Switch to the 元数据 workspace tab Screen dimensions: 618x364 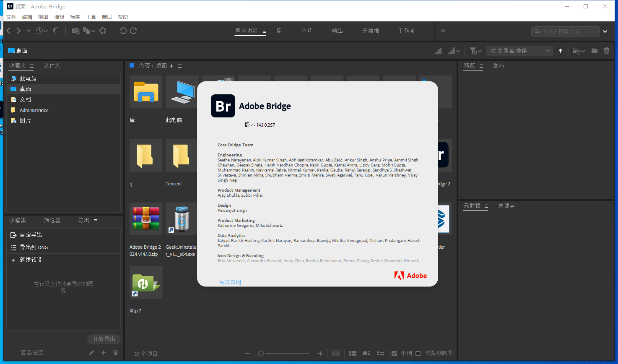pos(370,31)
